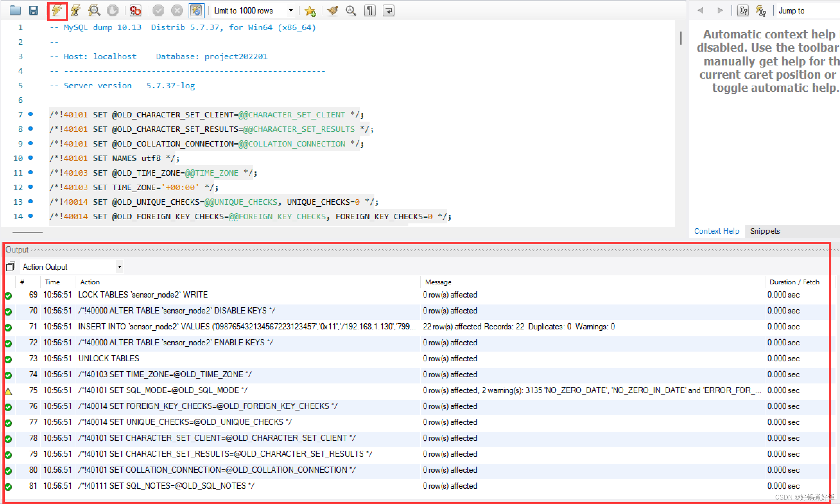This screenshot has height=504, width=840.
Task: Toggle the auto-commit mode button
Action: coord(196,11)
